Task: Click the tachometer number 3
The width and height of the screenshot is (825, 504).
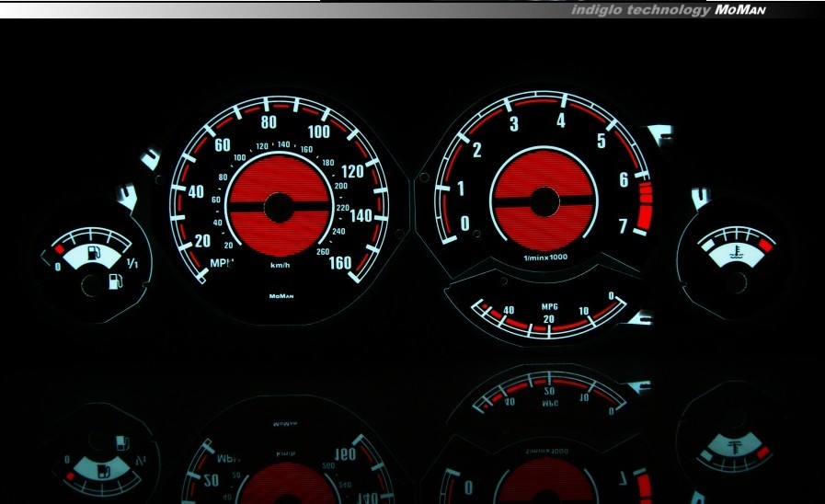Action: 514,124
